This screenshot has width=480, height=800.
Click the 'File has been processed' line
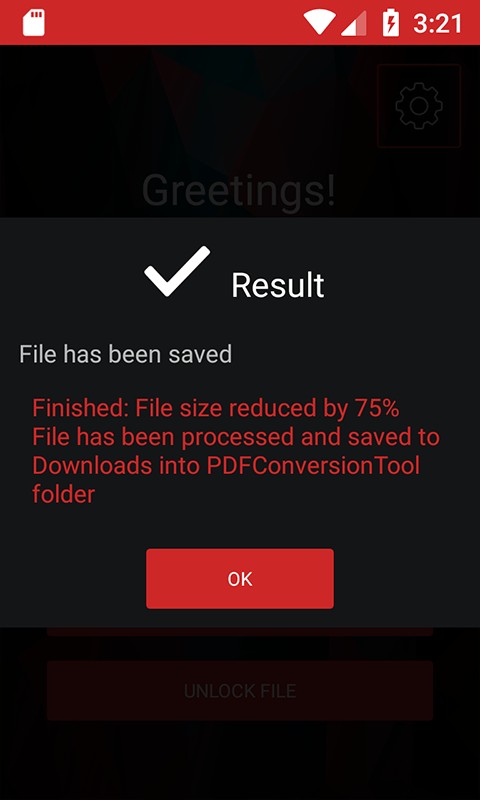point(236,437)
